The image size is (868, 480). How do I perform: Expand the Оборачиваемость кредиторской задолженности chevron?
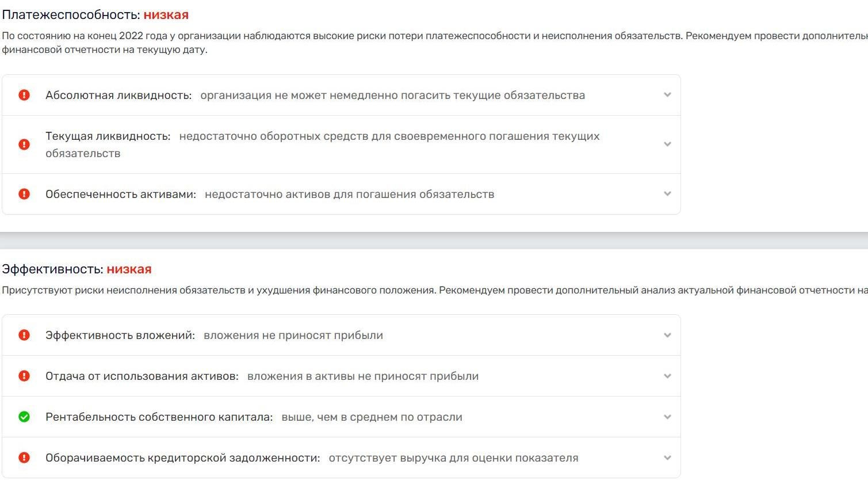667,458
